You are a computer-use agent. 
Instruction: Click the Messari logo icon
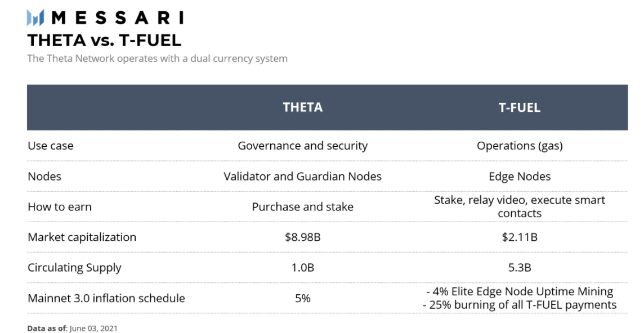point(35,17)
